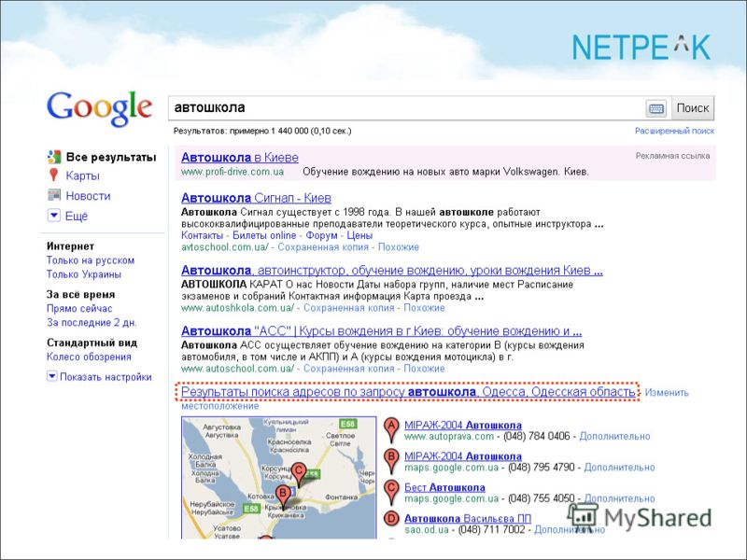Open the Ещё menu label
The height and width of the screenshot is (560, 747).
77,217
